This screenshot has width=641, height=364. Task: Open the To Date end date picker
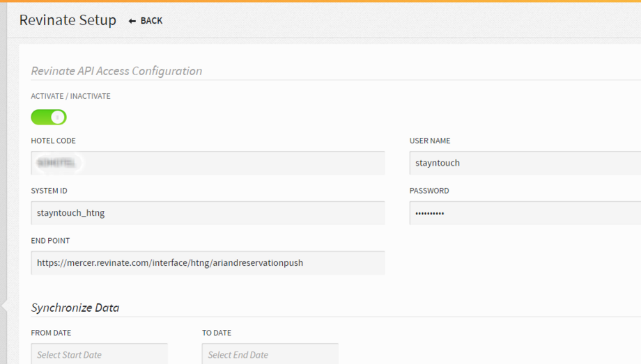coord(270,354)
